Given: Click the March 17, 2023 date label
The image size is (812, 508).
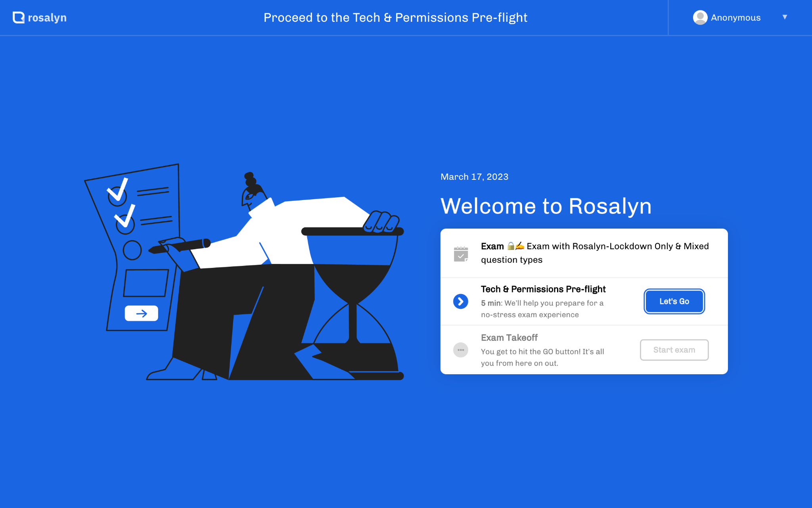Looking at the screenshot, I should click(x=474, y=177).
